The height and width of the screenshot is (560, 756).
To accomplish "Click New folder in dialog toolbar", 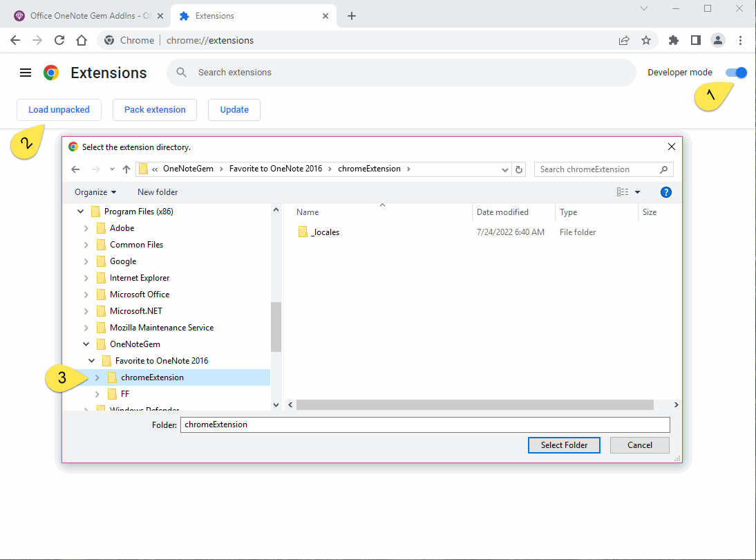I will click(157, 192).
